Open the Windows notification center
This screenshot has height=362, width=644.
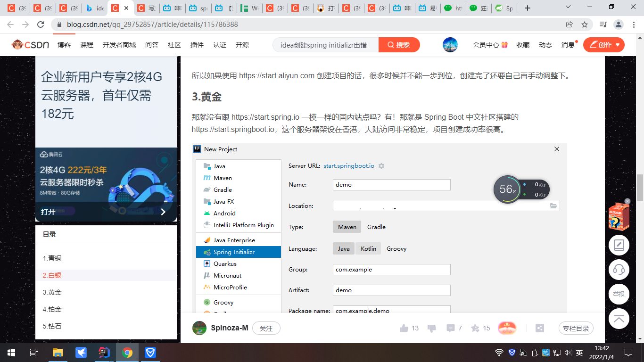pos(628,353)
